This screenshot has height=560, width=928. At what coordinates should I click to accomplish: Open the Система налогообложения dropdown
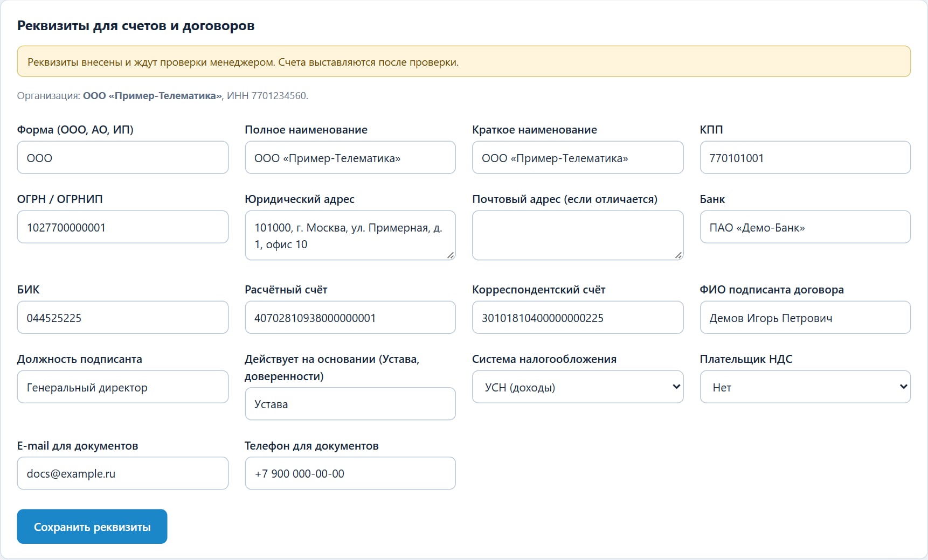point(578,387)
